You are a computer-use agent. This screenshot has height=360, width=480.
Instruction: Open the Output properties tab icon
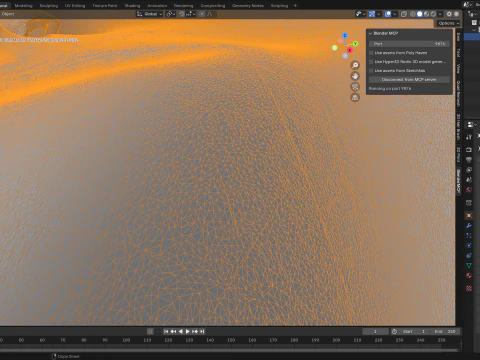469,160
